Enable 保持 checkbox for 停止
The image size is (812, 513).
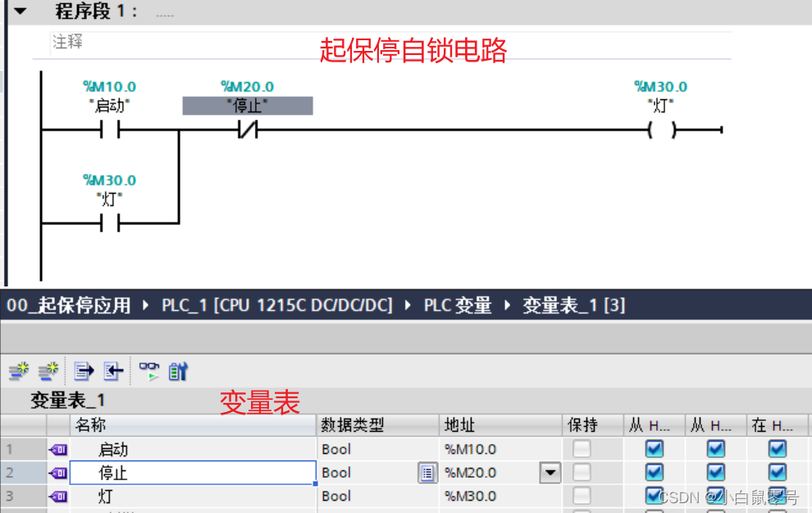(x=582, y=473)
